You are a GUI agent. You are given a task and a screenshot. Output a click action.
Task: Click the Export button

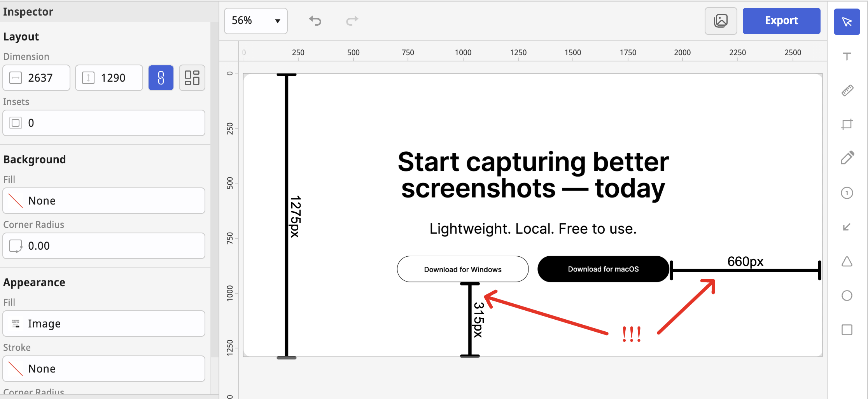781,21
